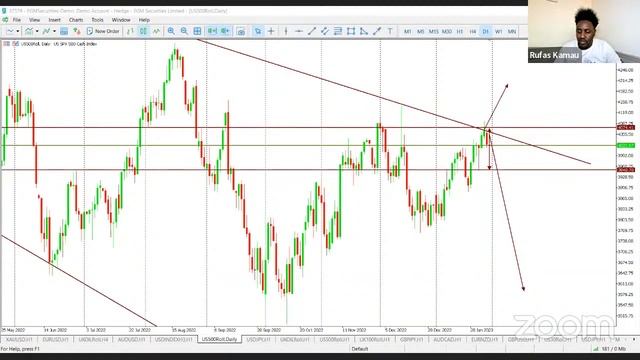
Task: Open the blue Market Watch panel icon
Action: coord(64,31)
